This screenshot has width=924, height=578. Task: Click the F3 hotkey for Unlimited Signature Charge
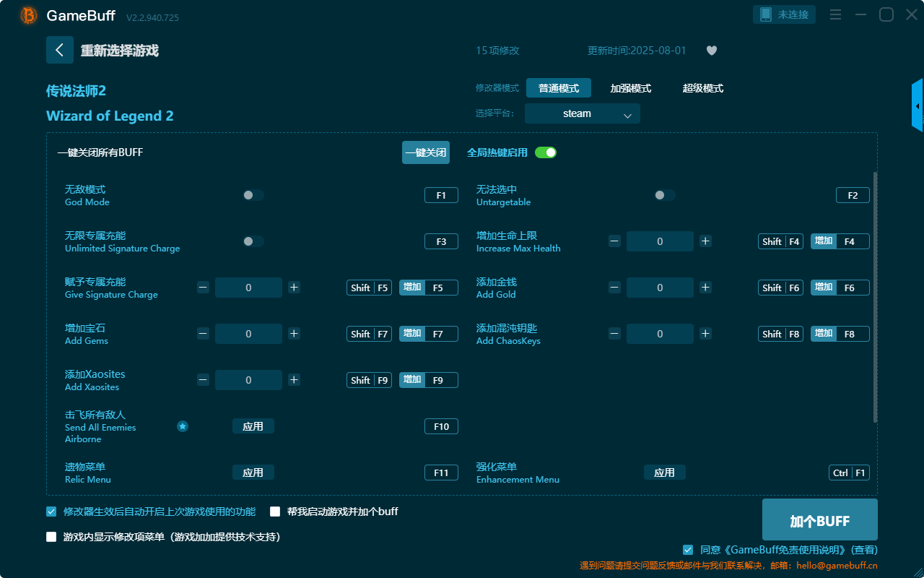tap(441, 241)
